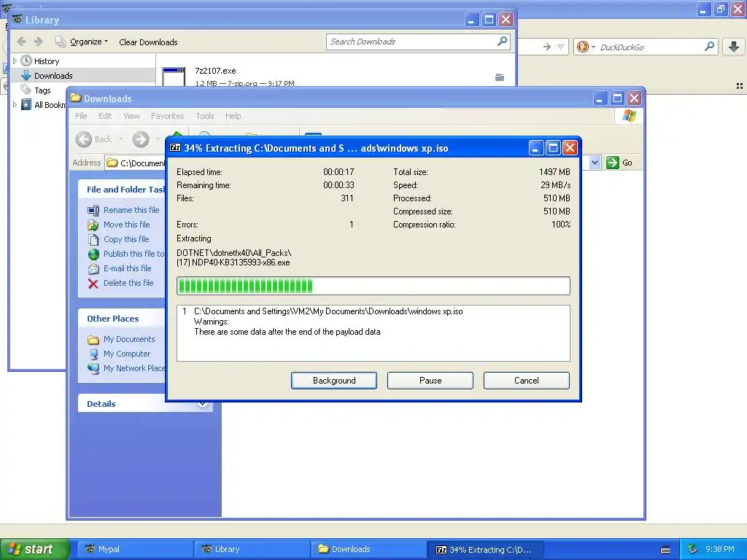Collapse File and Folder Tasks header

pos(122,190)
